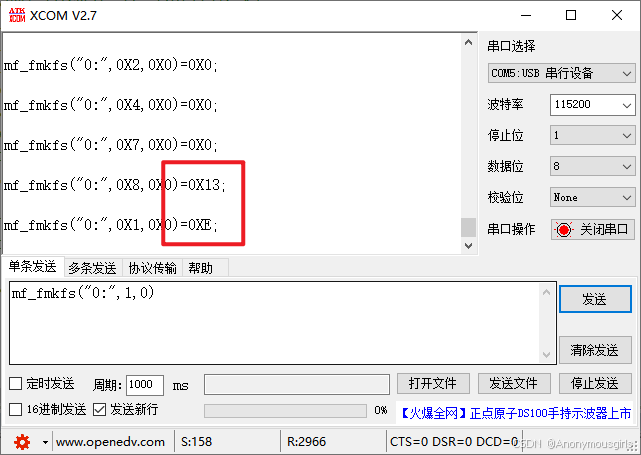Click the red serial port status indicator

click(x=564, y=229)
